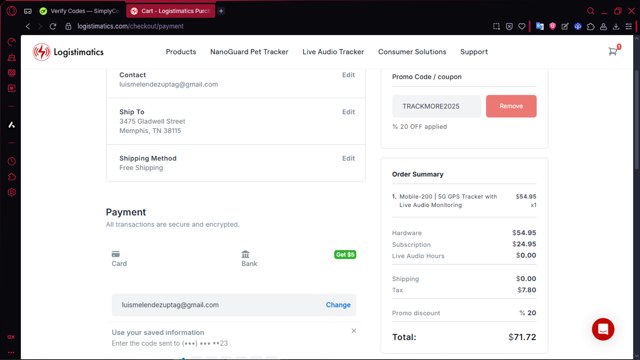Open the extensions cube icon
The height and width of the screenshot is (360, 640).
(x=591, y=27)
